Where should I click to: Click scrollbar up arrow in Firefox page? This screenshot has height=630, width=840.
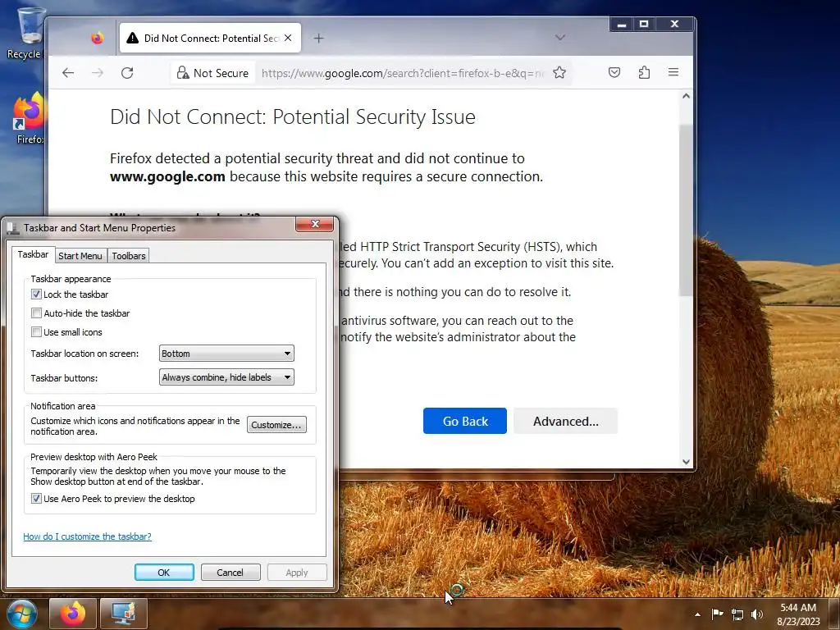coord(687,97)
